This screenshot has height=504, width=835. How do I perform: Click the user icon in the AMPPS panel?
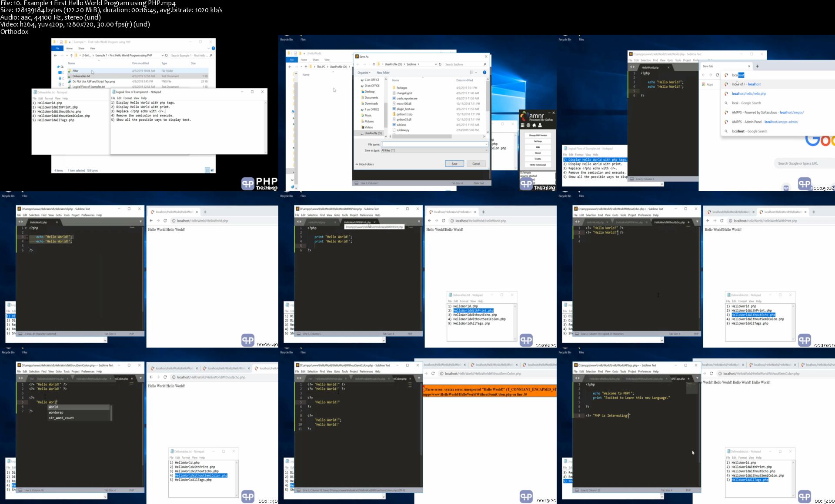(540, 125)
